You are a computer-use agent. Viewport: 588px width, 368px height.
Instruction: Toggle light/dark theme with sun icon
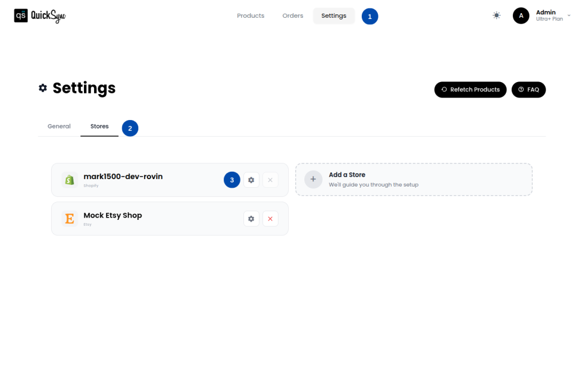tap(496, 16)
